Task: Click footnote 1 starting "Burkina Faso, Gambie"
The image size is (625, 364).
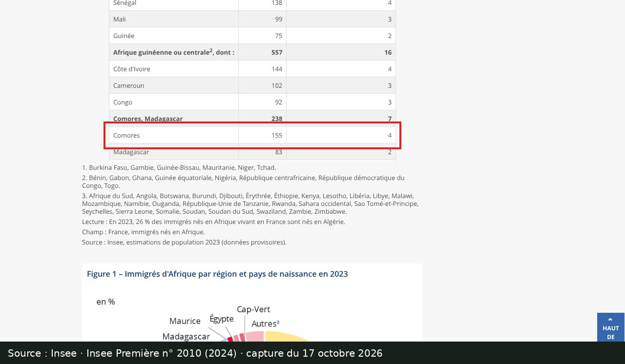Action: 179,167
